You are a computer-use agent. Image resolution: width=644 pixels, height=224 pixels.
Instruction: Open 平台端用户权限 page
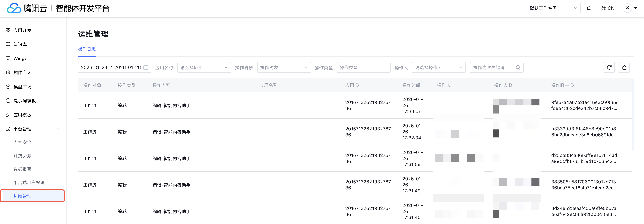29,183
